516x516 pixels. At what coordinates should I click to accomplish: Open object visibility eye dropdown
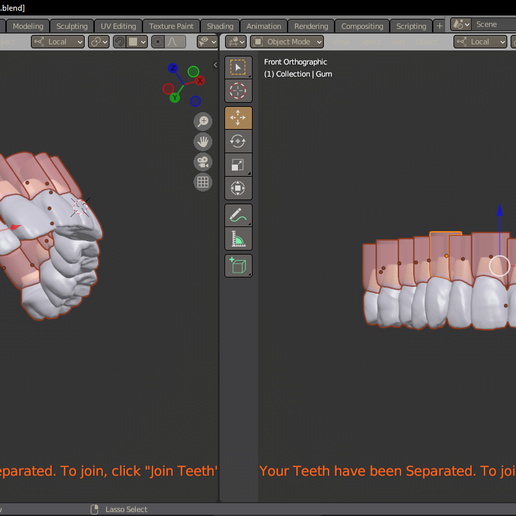[x=207, y=42]
